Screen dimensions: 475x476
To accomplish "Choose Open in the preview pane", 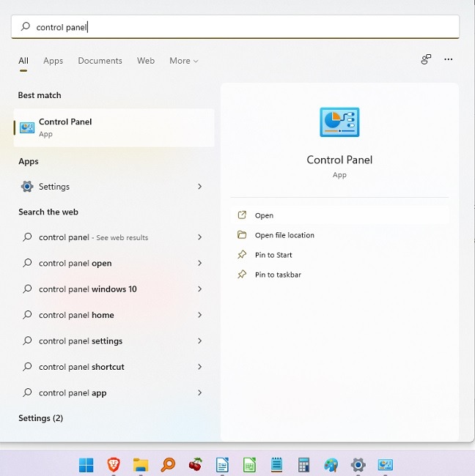I will point(339,215).
